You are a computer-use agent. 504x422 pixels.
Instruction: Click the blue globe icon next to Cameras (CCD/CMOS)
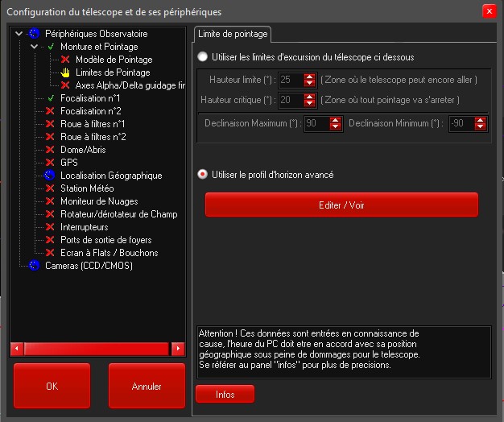click(35, 266)
